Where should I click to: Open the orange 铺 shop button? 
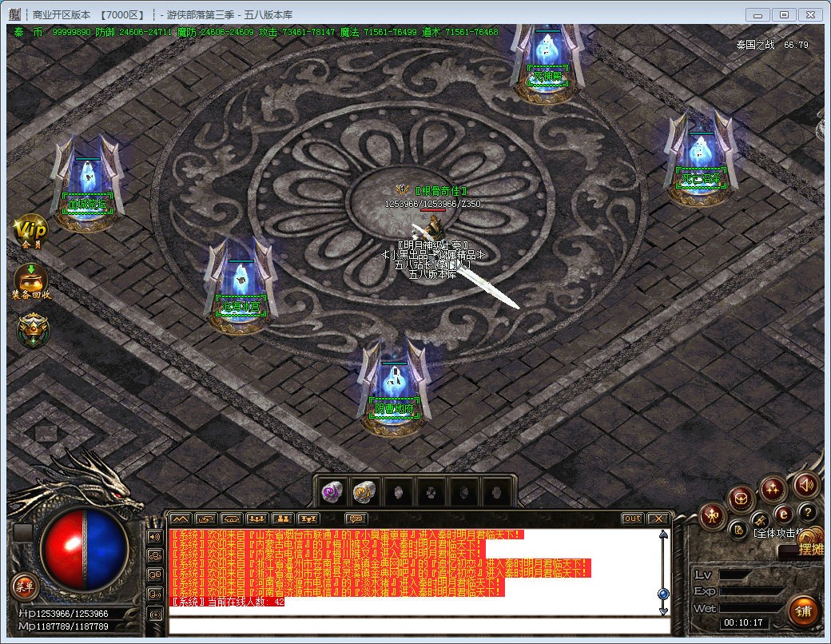[804, 611]
